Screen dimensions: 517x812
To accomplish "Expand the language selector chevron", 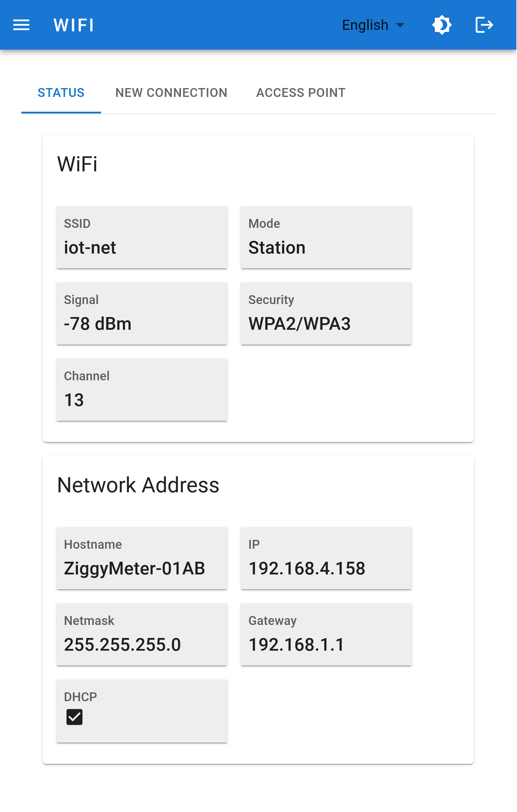I will pyautogui.click(x=400, y=25).
